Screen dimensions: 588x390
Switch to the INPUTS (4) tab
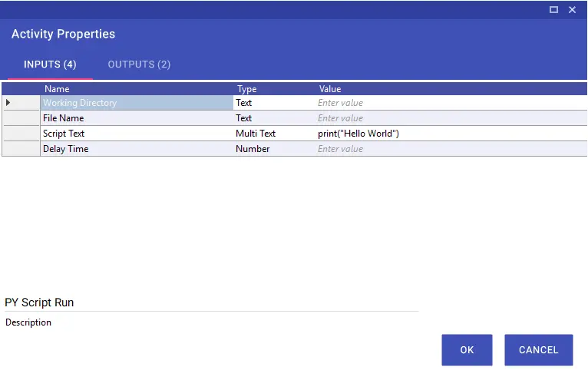(x=50, y=64)
